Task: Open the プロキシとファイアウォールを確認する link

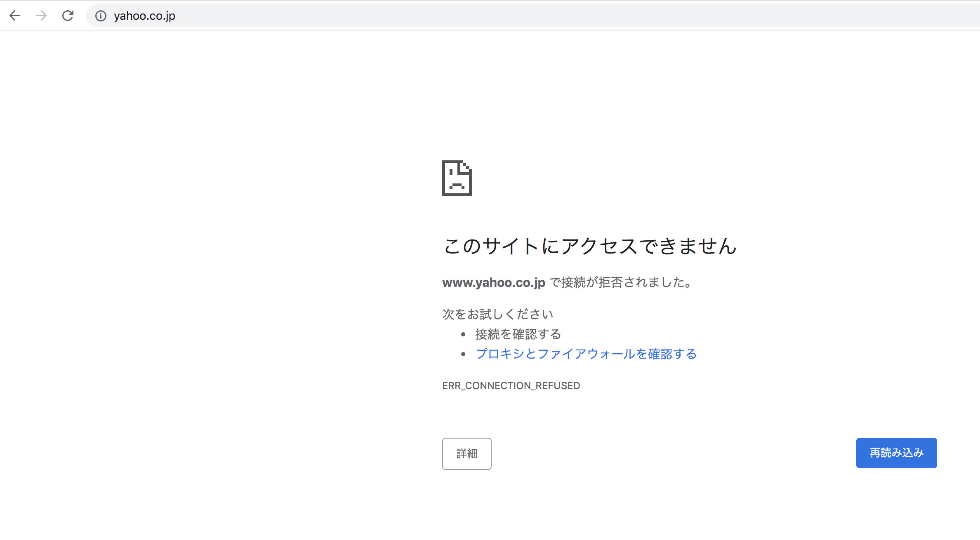Action: click(x=586, y=354)
